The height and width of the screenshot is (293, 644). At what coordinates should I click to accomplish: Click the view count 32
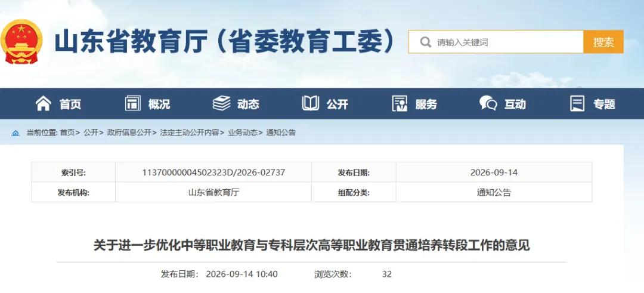pos(387,274)
